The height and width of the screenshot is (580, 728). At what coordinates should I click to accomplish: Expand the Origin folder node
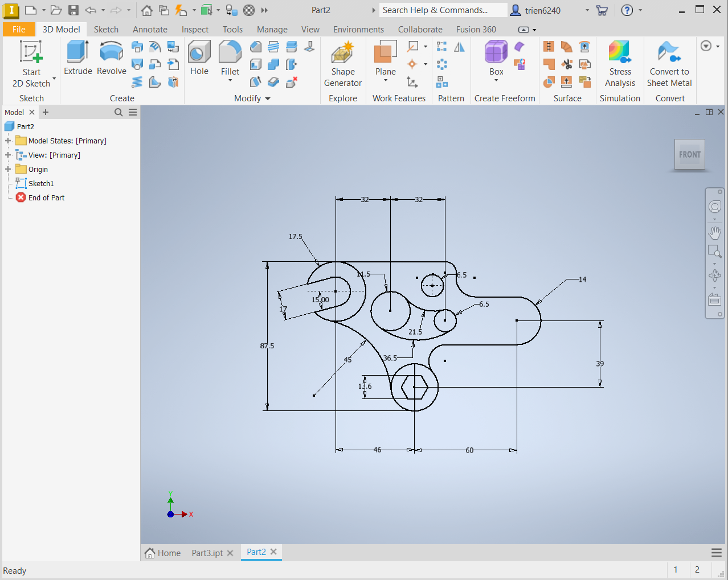[x=8, y=169]
